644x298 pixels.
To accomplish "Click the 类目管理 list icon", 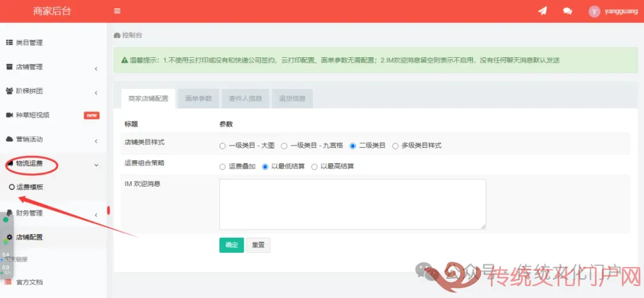I will (9, 43).
